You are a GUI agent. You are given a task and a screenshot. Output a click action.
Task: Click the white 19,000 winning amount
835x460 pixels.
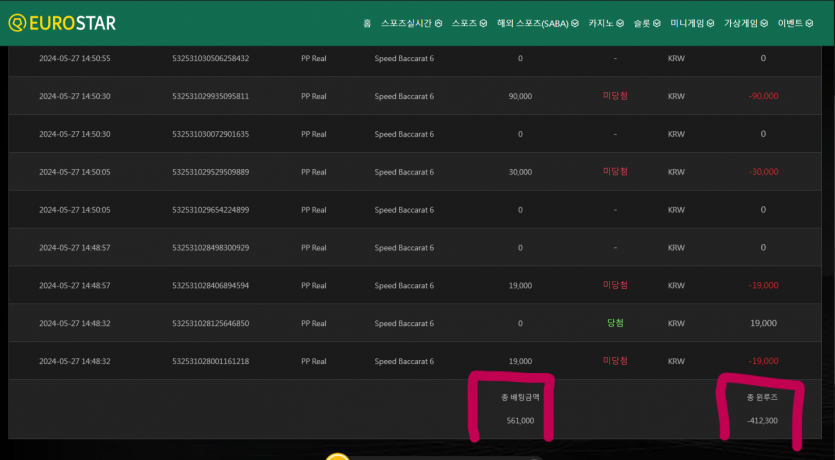(x=763, y=323)
